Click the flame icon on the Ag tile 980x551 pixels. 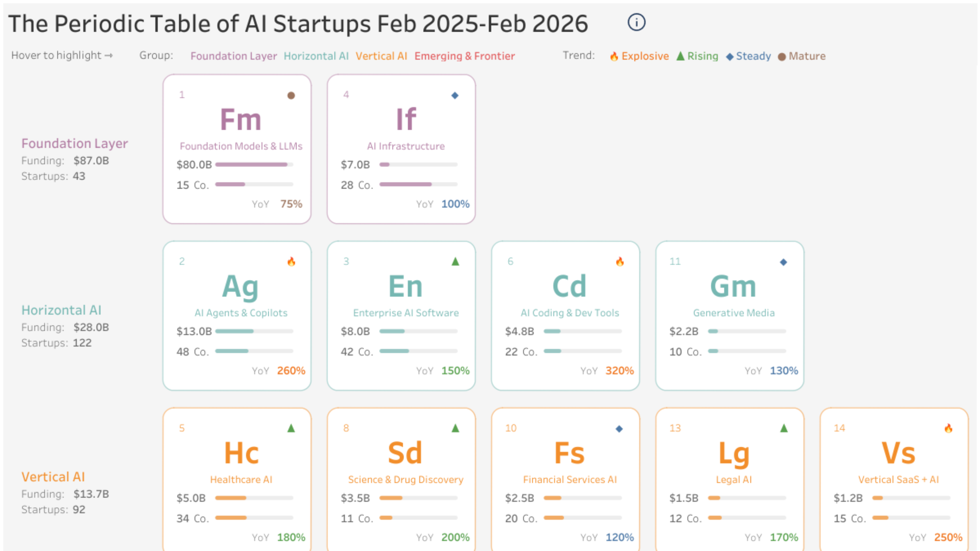[291, 262]
